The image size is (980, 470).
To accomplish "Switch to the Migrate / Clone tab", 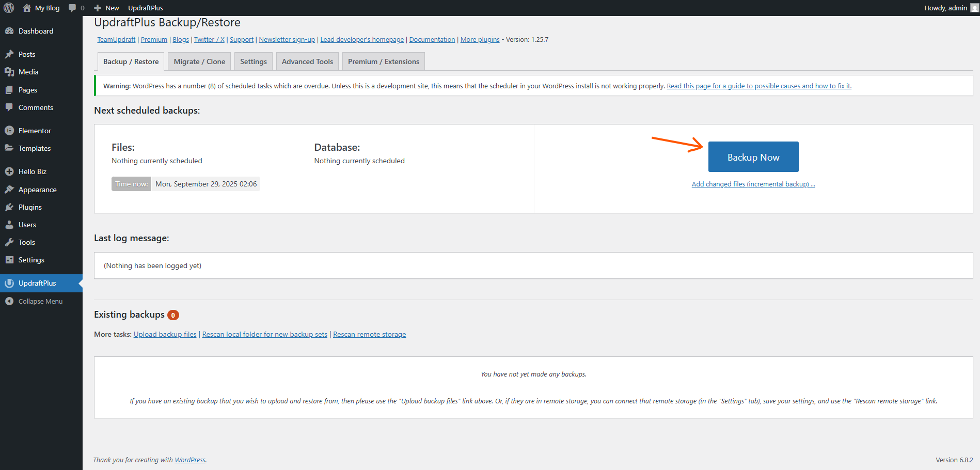I will click(x=199, y=61).
